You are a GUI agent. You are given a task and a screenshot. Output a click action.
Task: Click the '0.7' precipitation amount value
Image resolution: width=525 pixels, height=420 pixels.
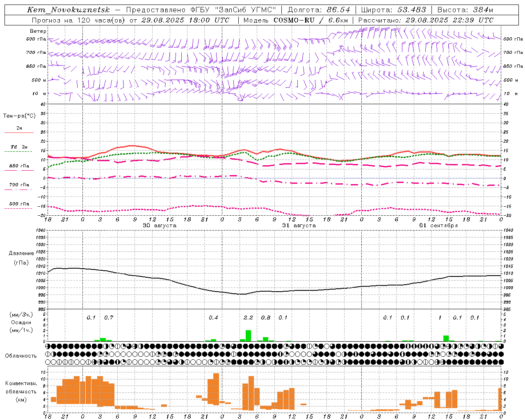109,317
